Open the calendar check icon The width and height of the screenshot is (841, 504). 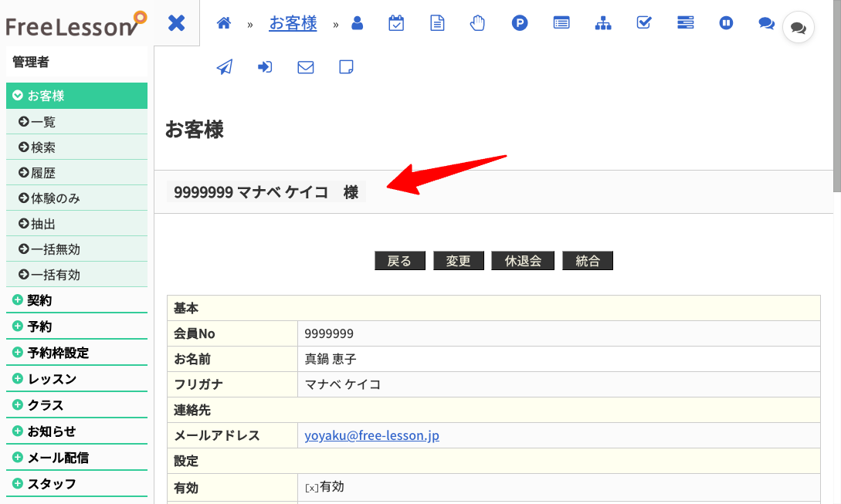pyautogui.click(x=396, y=23)
